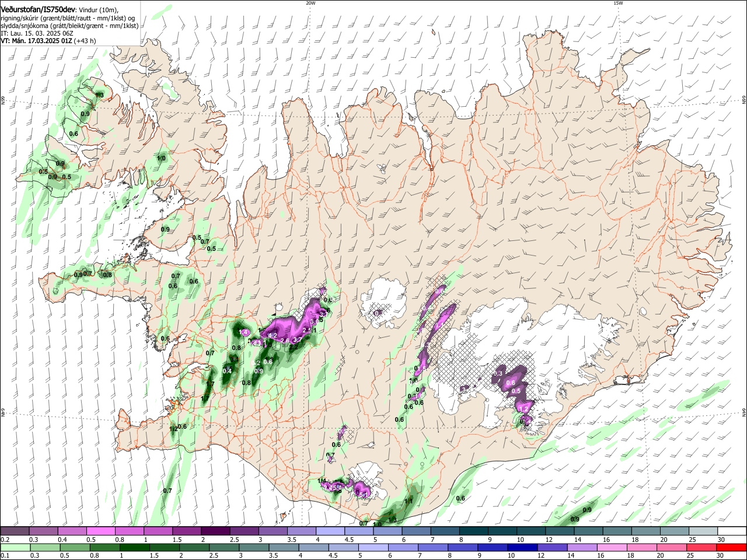Screen dimensions: 747x560
Task: Pick the violet 12 rain legend swatch
Action: pos(553,547)
